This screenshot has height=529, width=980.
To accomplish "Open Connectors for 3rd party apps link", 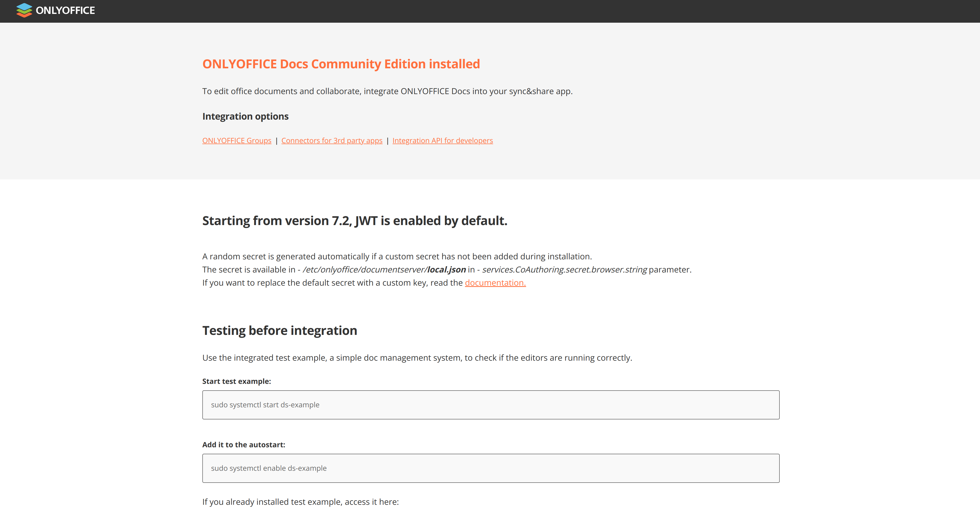I will 332,140.
